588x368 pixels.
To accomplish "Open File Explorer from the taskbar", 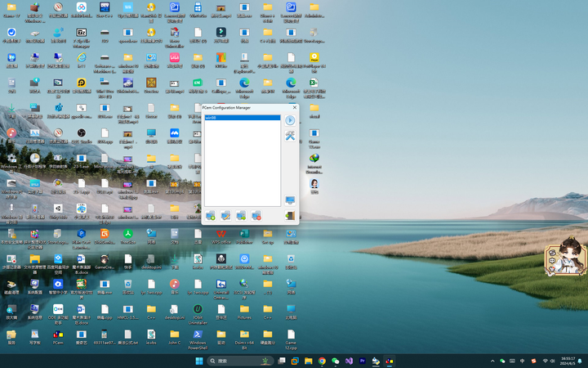I will pos(308,361).
